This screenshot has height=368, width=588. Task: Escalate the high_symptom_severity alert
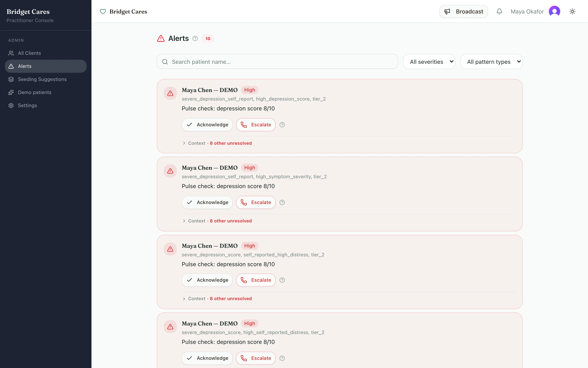[x=256, y=202]
